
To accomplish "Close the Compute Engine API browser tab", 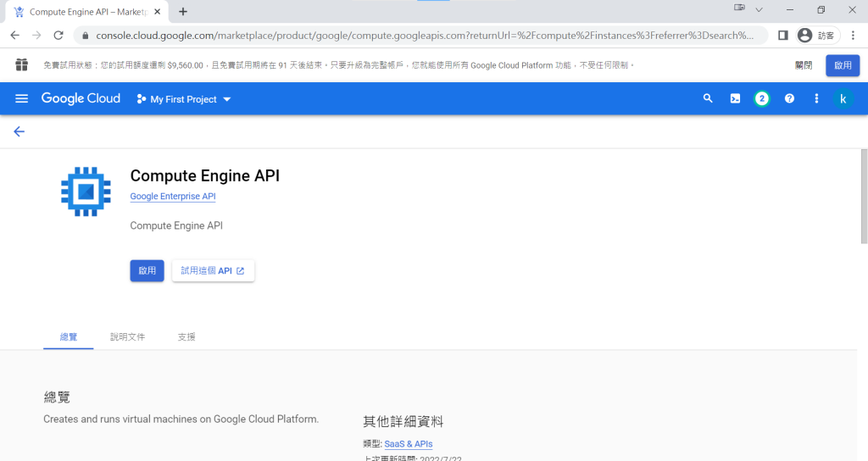I will pyautogui.click(x=157, y=12).
